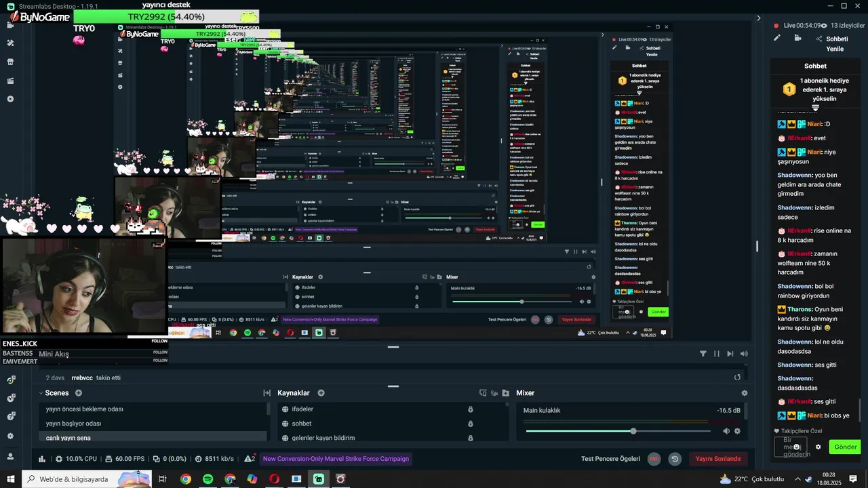
Task: Open the emoji picker in chat input
Action: click(797, 447)
